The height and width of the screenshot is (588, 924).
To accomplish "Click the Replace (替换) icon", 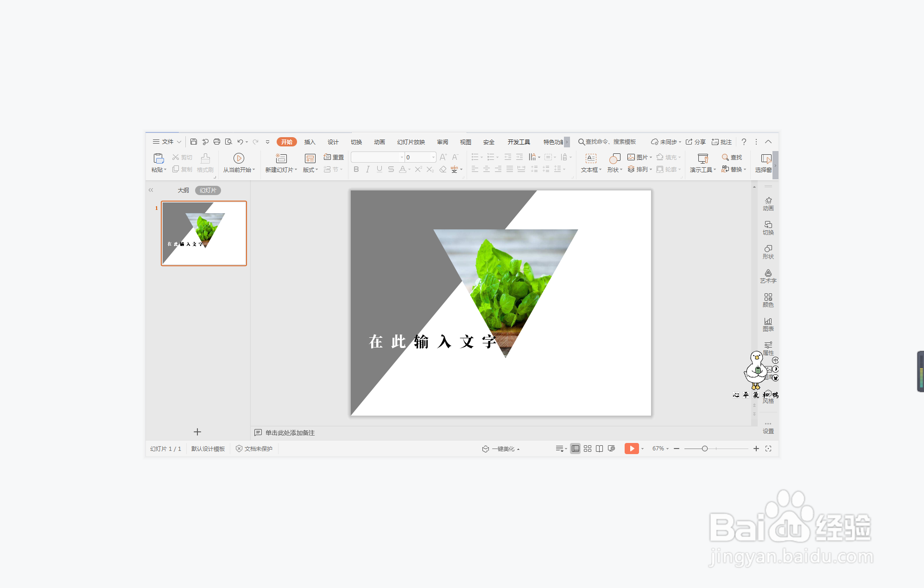I will [725, 169].
